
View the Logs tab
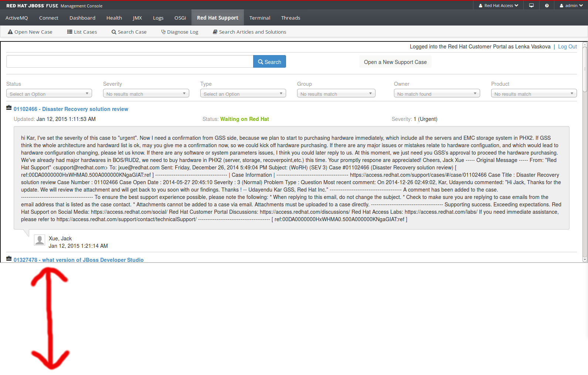158,18
